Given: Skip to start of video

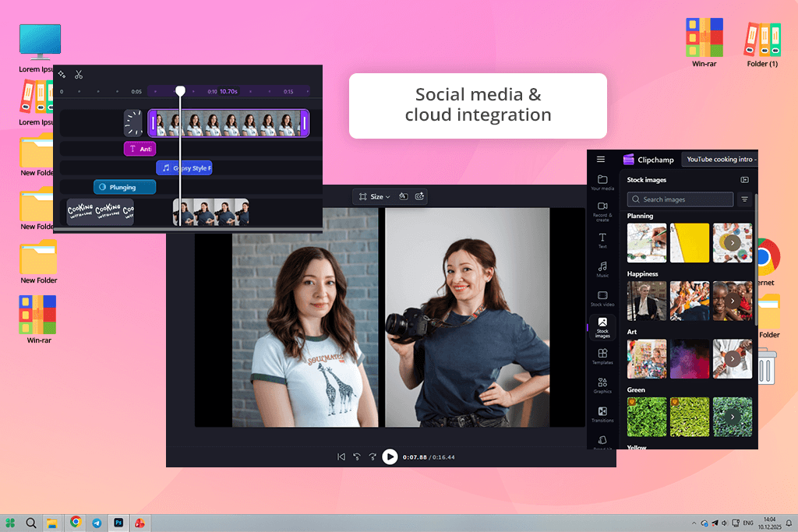Looking at the screenshot, I should (x=341, y=456).
